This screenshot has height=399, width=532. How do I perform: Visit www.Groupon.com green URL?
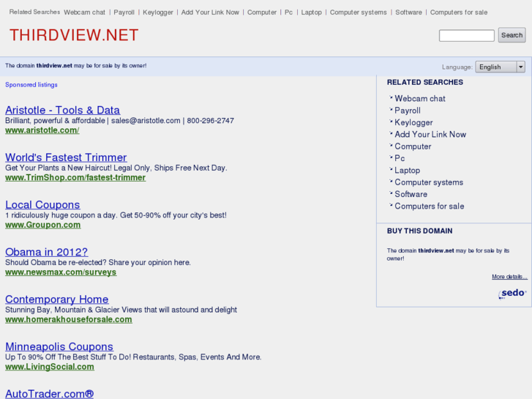click(42, 225)
